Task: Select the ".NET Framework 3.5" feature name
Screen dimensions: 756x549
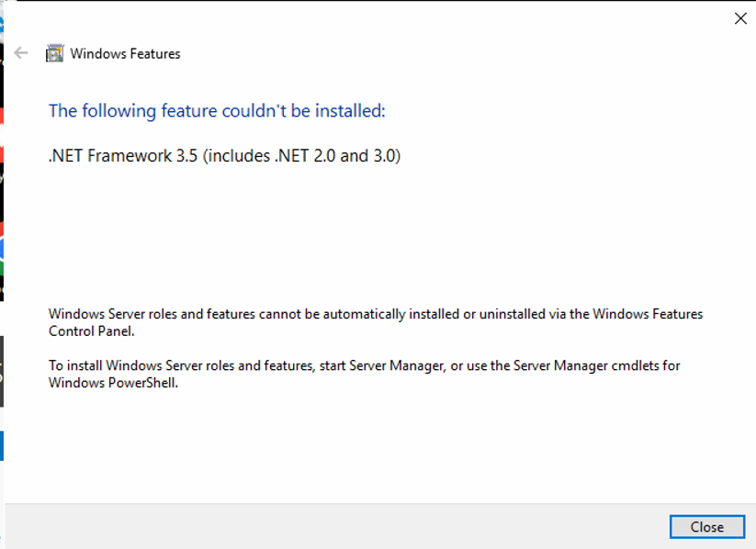Action: pyautogui.click(x=123, y=156)
